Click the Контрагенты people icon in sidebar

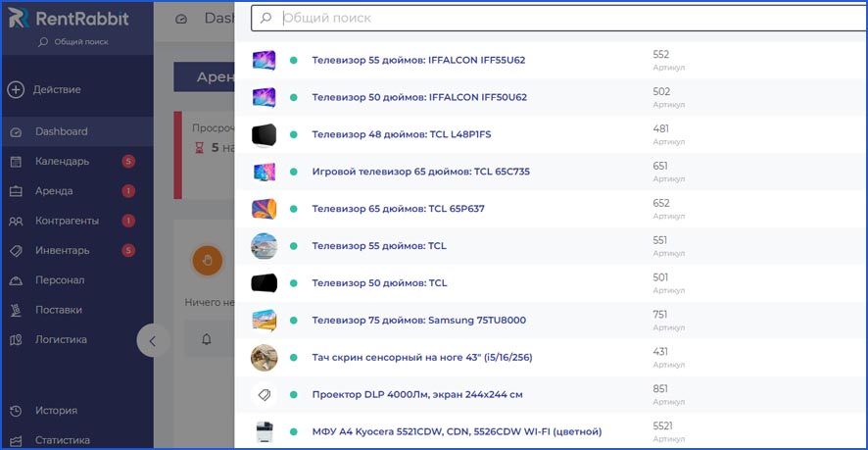[x=16, y=222]
